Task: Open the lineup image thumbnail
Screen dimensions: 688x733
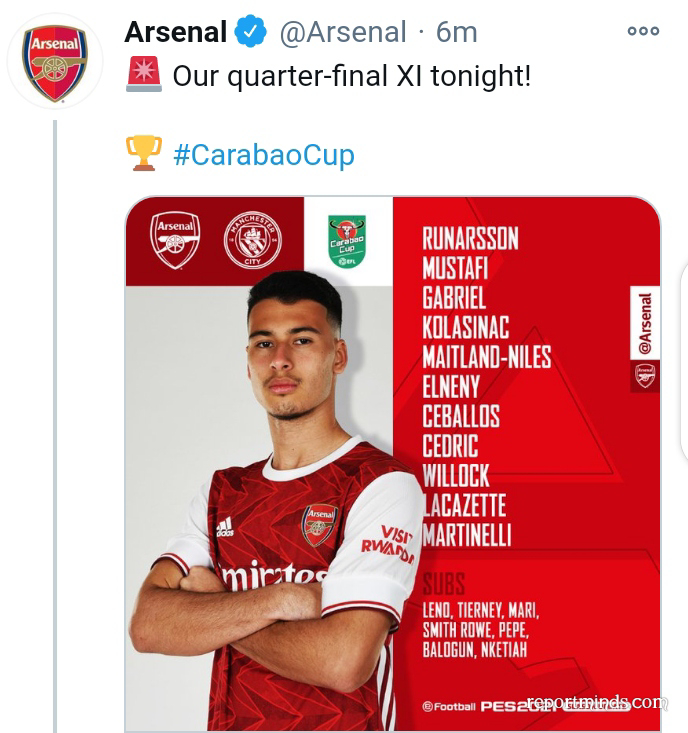Action: pos(392,463)
